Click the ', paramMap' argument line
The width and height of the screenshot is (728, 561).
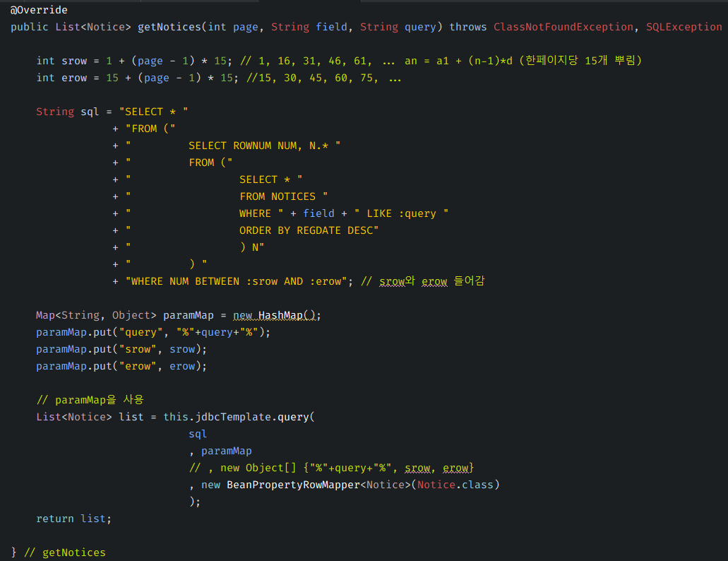point(220,451)
